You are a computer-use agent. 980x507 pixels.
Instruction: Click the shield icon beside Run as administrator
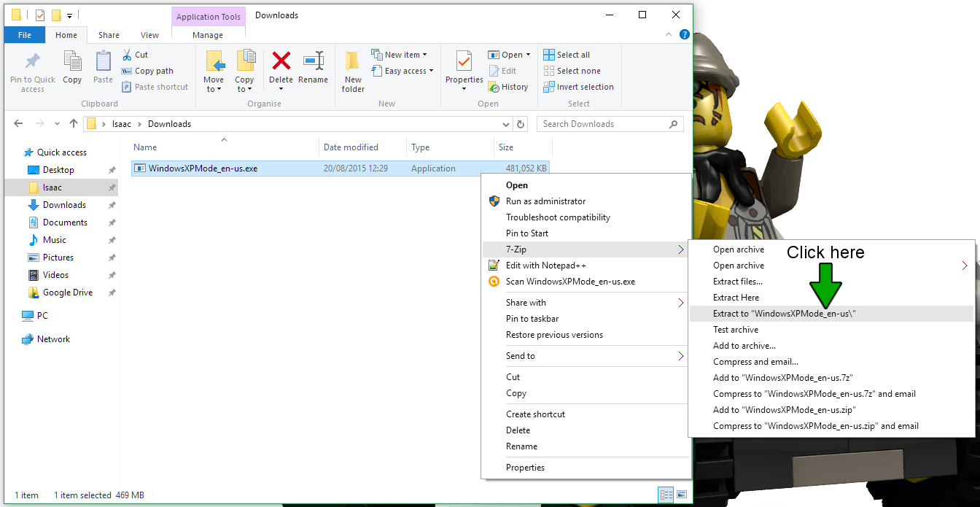(494, 201)
